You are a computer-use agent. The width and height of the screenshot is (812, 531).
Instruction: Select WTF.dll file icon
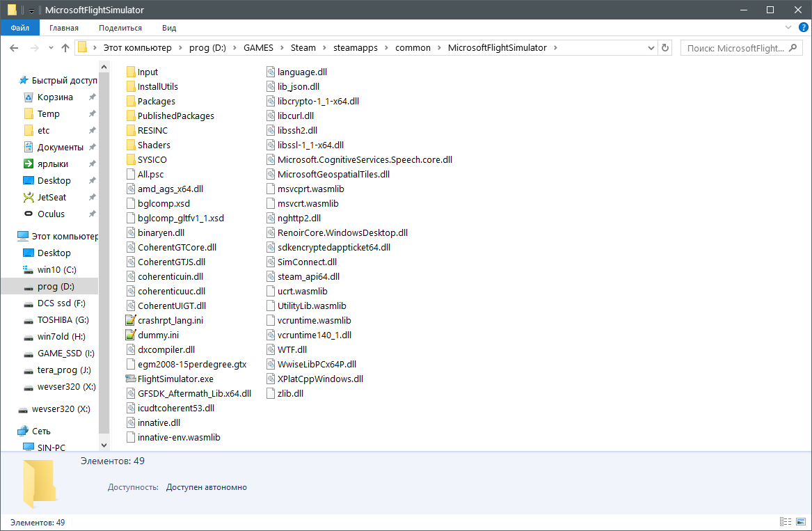pos(271,349)
